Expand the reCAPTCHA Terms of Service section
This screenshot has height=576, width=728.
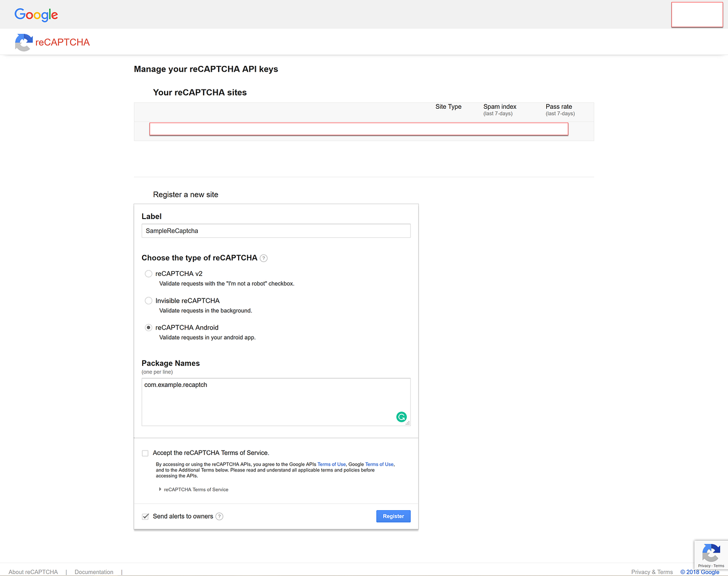(194, 489)
